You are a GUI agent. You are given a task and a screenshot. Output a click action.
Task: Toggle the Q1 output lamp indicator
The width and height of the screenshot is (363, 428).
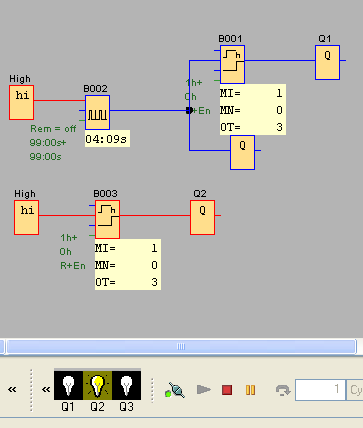[68, 386]
